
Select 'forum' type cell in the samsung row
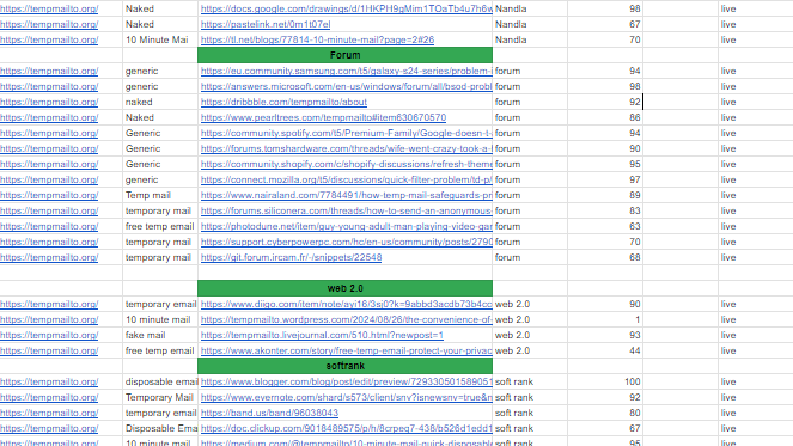tap(530, 71)
